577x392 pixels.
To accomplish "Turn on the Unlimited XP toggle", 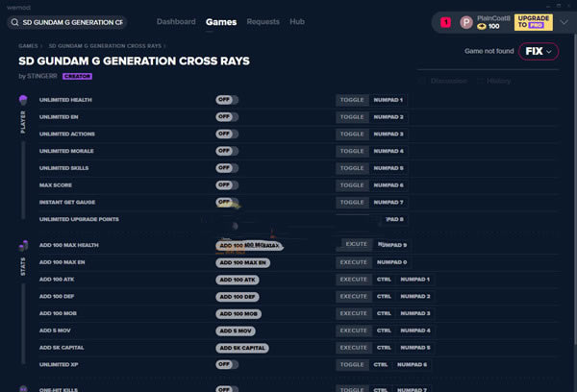I will point(227,365).
